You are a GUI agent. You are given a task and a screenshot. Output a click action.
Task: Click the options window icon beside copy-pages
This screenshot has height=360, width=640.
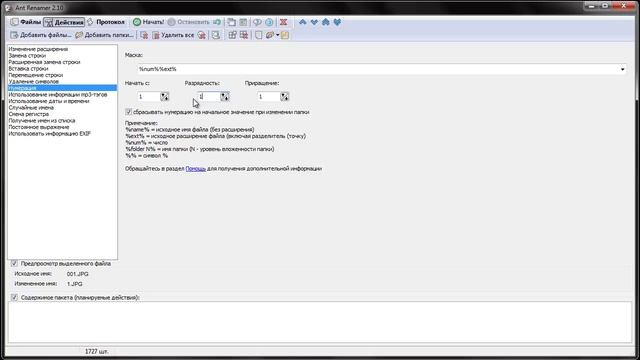(243, 22)
